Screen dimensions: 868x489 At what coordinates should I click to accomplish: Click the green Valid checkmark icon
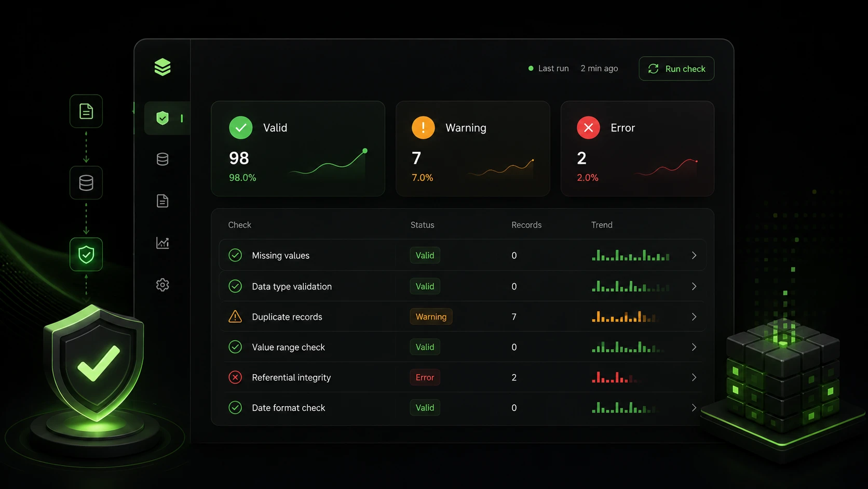point(241,127)
